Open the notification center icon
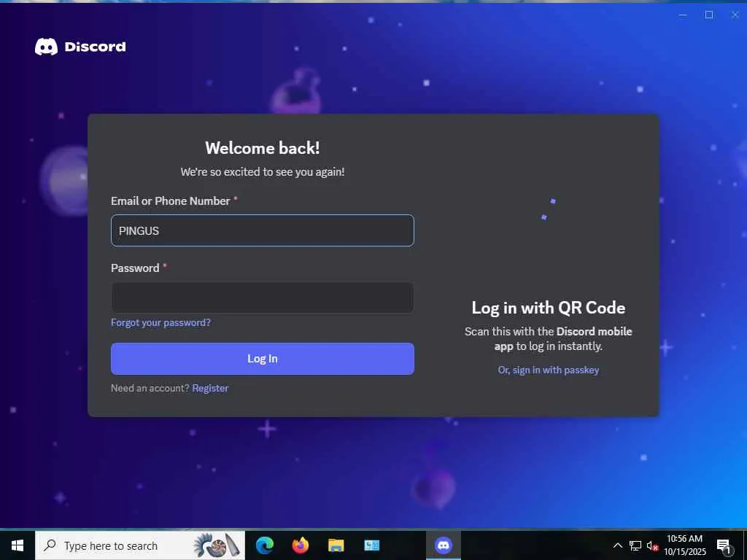 pos(724,546)
